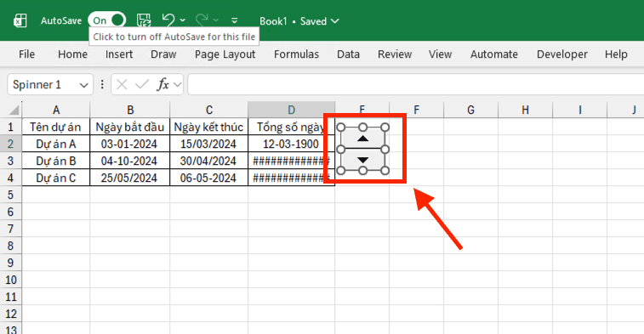Select column G header

pyautogui.click(x=470, y=110)
